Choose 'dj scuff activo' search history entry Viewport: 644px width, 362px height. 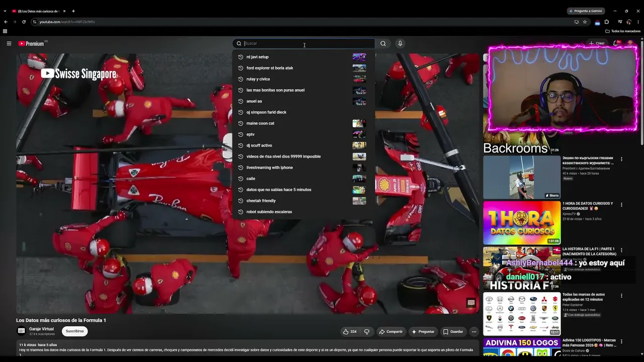tap(303, 145)
